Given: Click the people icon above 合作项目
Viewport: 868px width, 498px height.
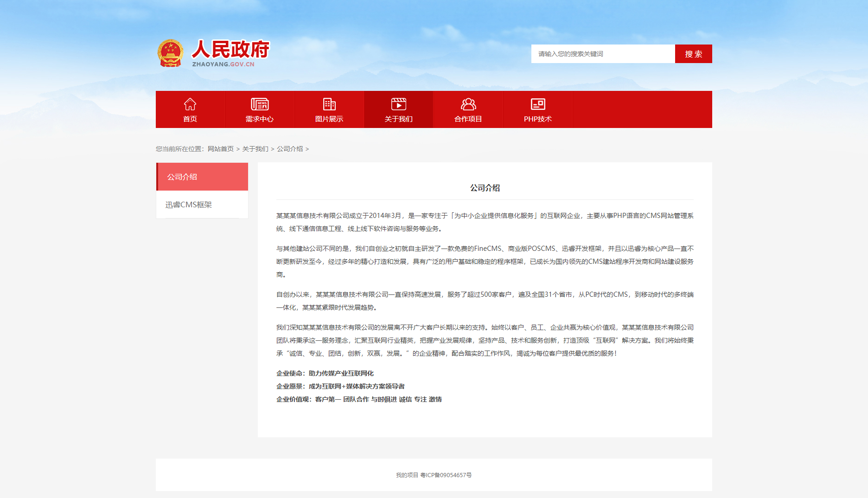Looking at the screenshot, I should click(x=468, y=104).
